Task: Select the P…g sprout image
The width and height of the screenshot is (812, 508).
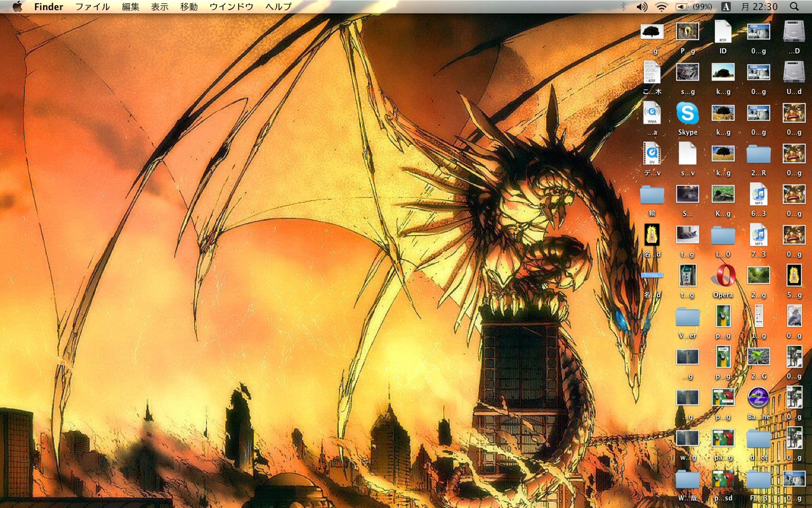Action: coord(688,32)
